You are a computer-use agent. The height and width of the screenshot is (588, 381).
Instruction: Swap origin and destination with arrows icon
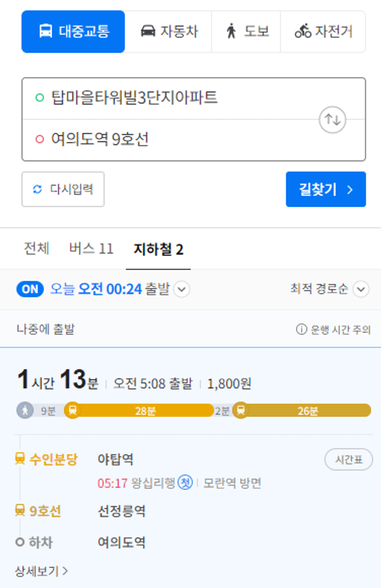click(x=333, y=120)
